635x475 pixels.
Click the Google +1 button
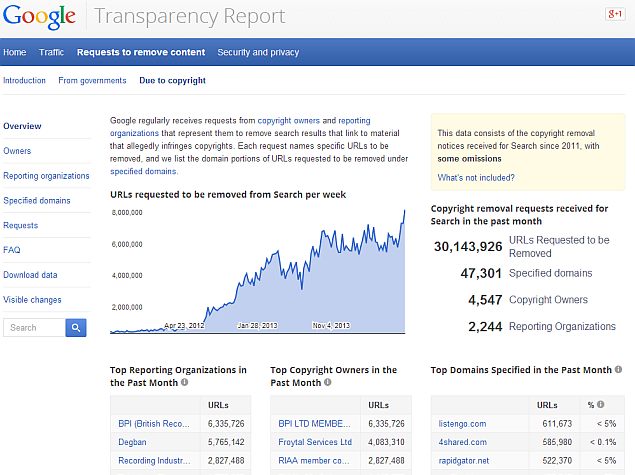615,14
